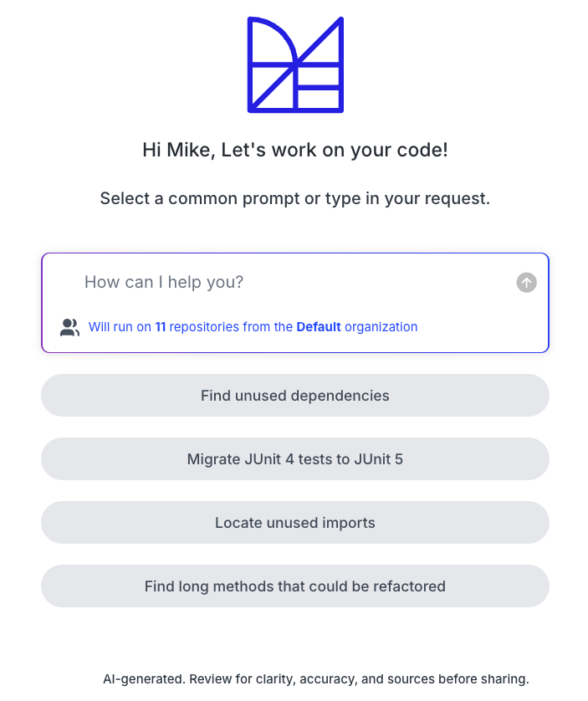Screen dimensions: 588x701
Task: Select 'Find unused dependencies' prompt
Action: click(295, 396)
